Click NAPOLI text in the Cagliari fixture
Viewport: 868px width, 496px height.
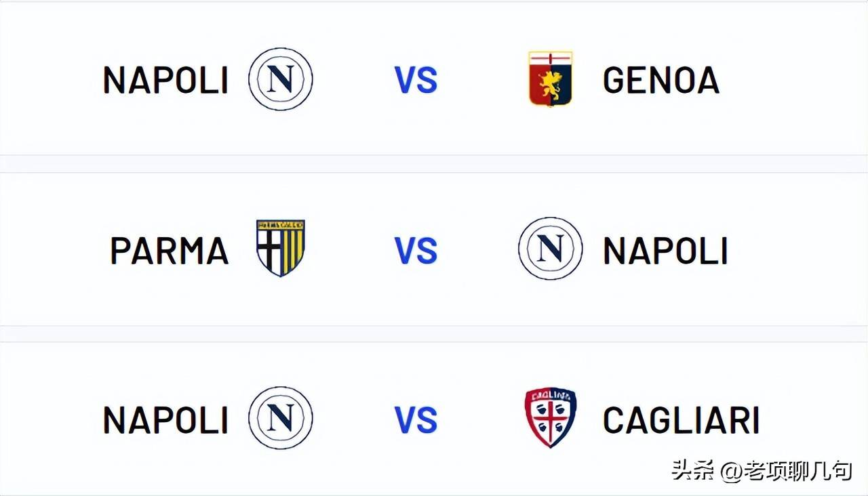pyautogui.click(x=165, y=420)
